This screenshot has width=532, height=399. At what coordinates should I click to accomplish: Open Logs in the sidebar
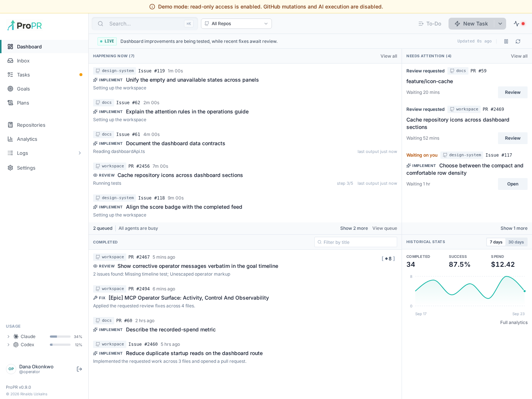point(44,153)
